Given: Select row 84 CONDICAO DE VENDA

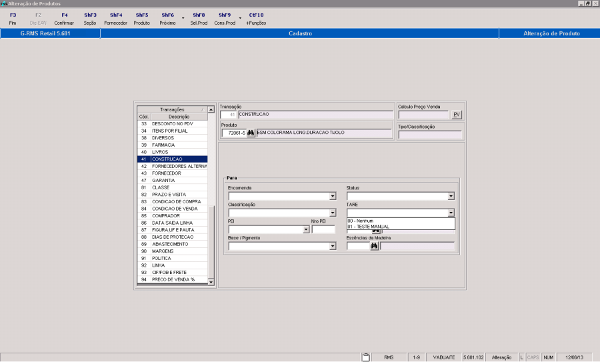Looking at the screenshot, I should (172, 209).
